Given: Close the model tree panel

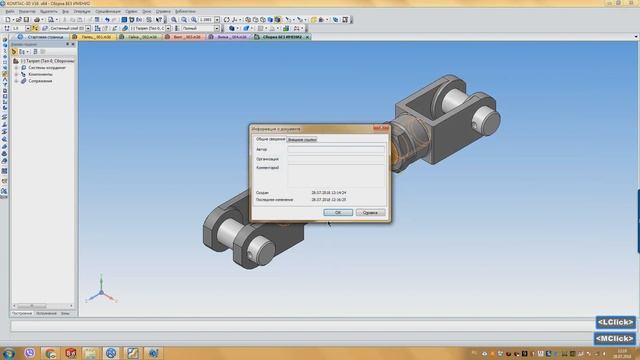Looking at the screenshot, I should tap(73, 44).
